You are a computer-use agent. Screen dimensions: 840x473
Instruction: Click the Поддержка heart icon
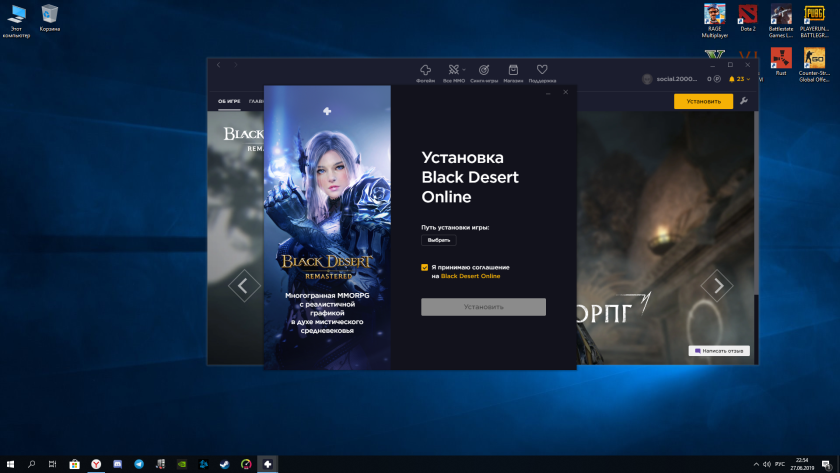tap(542, 71)
